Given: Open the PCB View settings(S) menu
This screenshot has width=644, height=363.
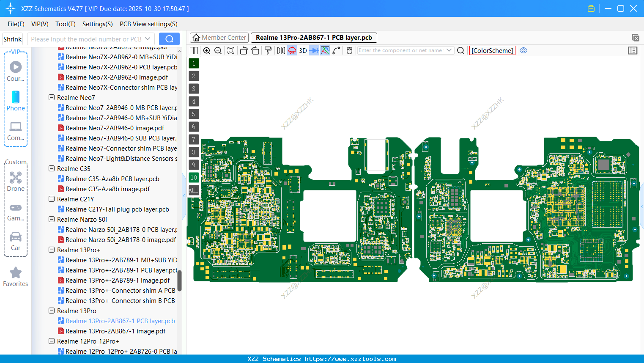Looking at the screenshot, I should (x=148, y=24).
